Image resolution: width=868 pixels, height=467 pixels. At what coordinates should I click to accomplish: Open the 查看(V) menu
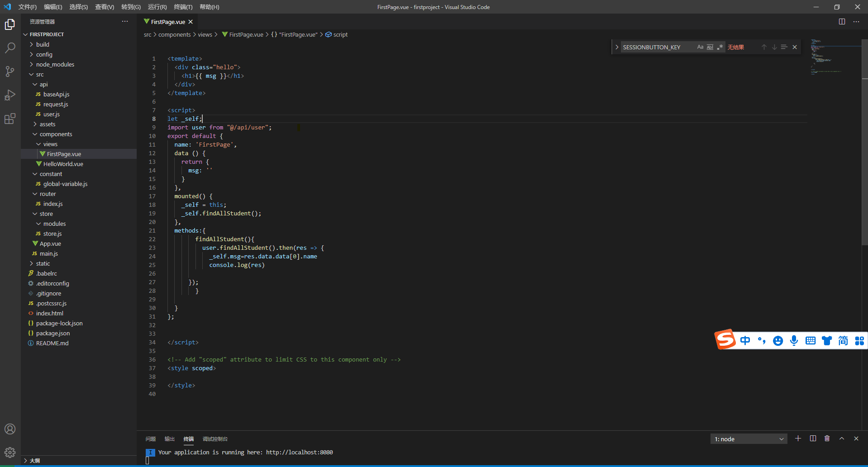pyautogui.click(x=105, y=7)
